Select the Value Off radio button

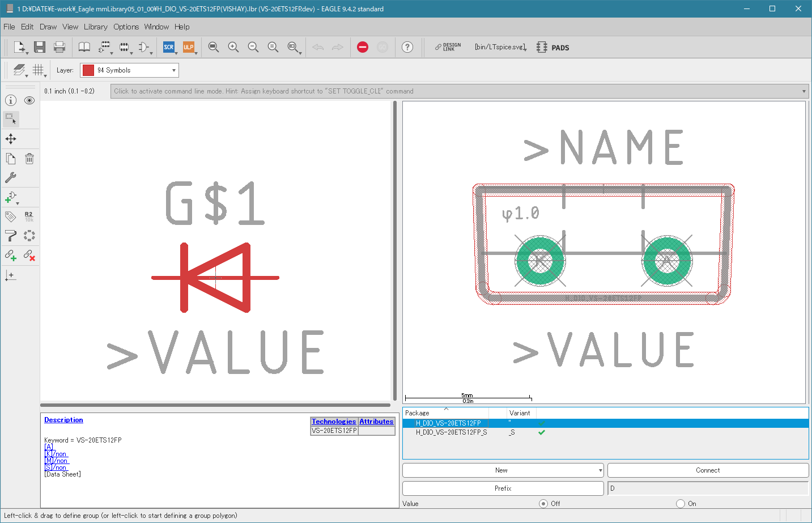point(543,504)
